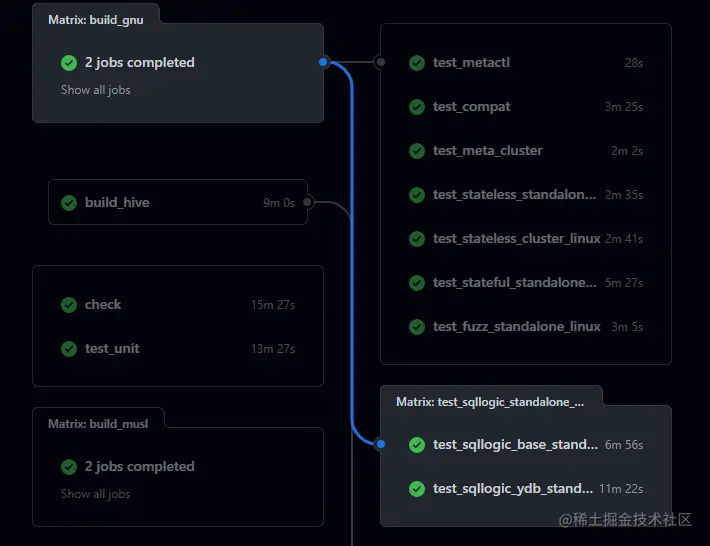The width and height of the screenshot is (710, 546).
Task: Click the Matrix: test_sqllogic_standalone_... tab label
Action: click(x=490, y=402)
